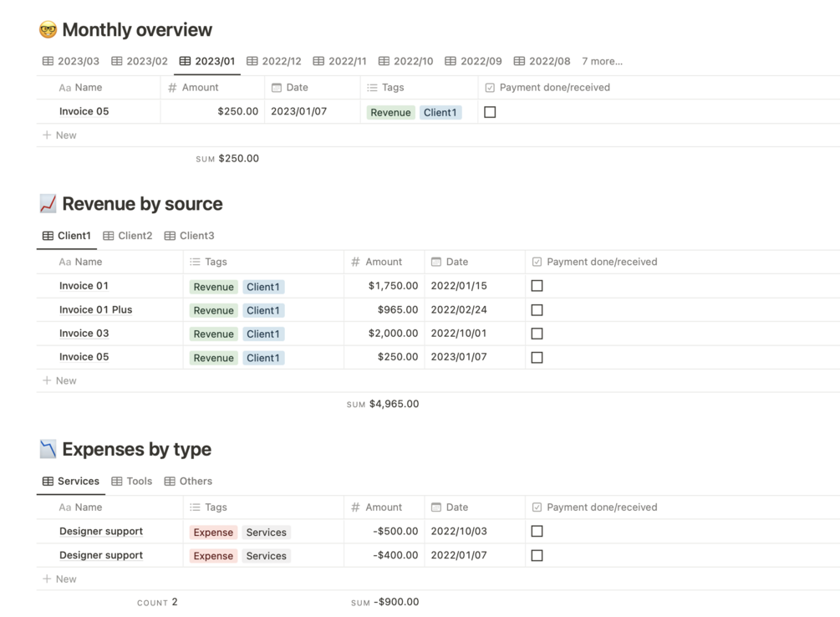Tick the payment checkbox for Invoice 01 Plus
Image resolution: width=840 pixels, height=617 pixels.
[x=537, y=310]
